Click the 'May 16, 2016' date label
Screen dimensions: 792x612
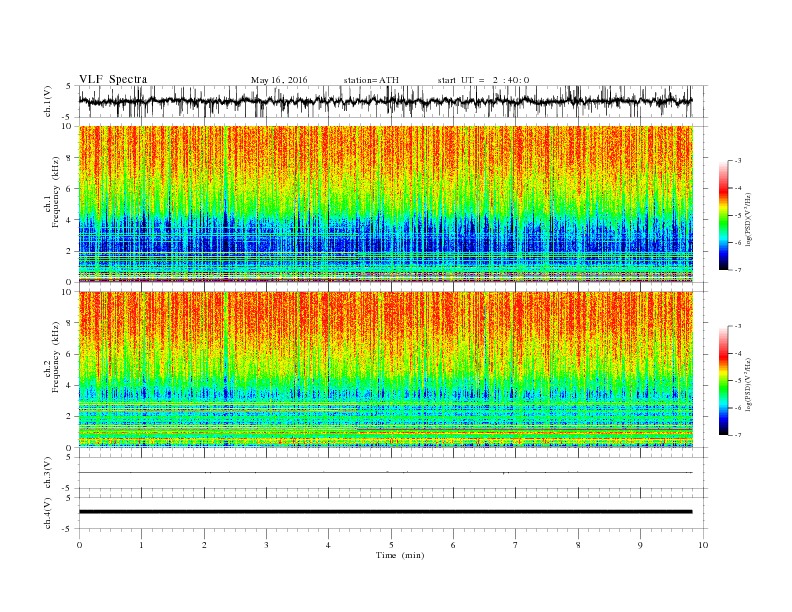(279, 80)
